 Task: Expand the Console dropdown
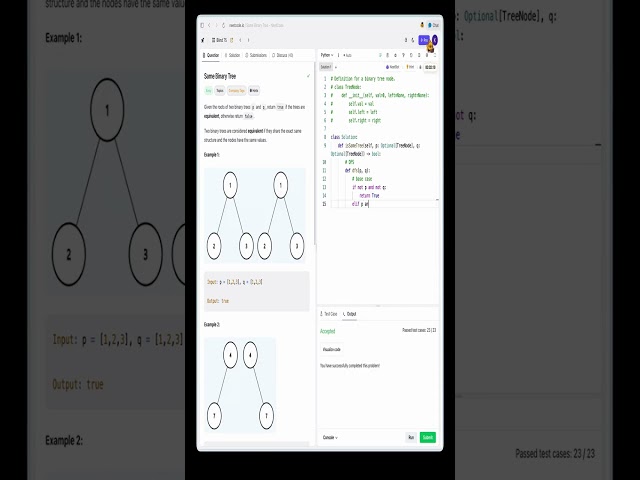[x=330, y=437]
